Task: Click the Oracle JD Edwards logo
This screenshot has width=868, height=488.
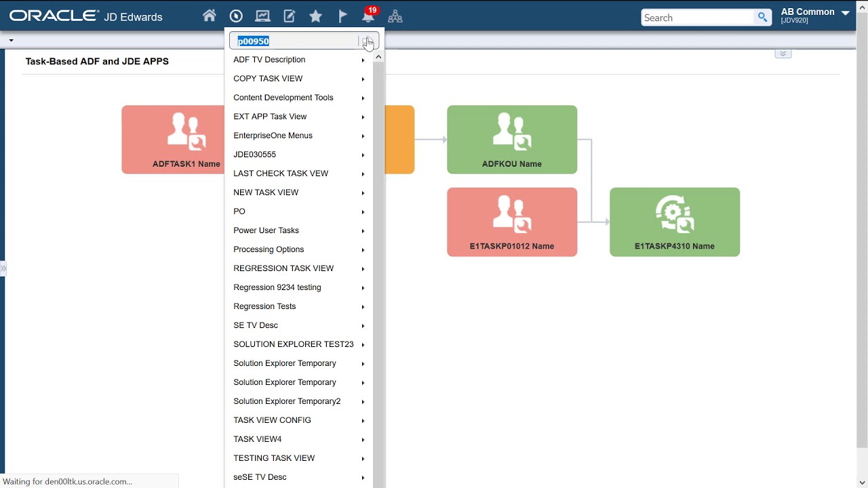Action: point(86,17)
